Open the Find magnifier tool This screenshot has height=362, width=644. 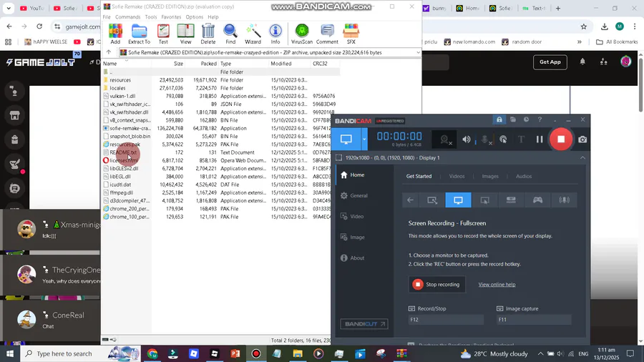230,34
